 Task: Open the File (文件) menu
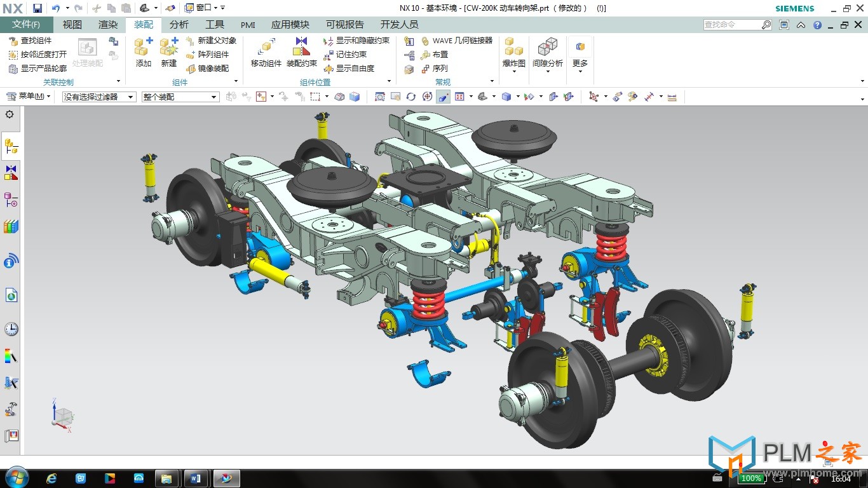(26, 25)
